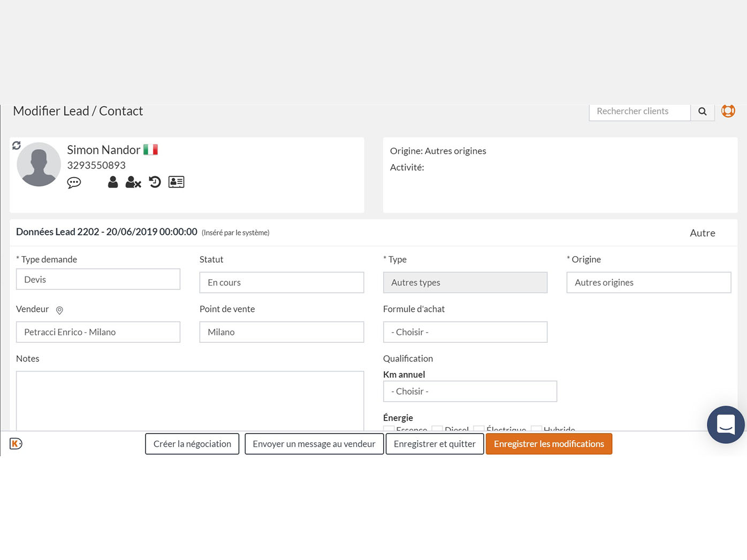Click Enregistrer et quitter button
This screenshot has width=747, height=560.
pyautogui.click(x=435, y=444)
